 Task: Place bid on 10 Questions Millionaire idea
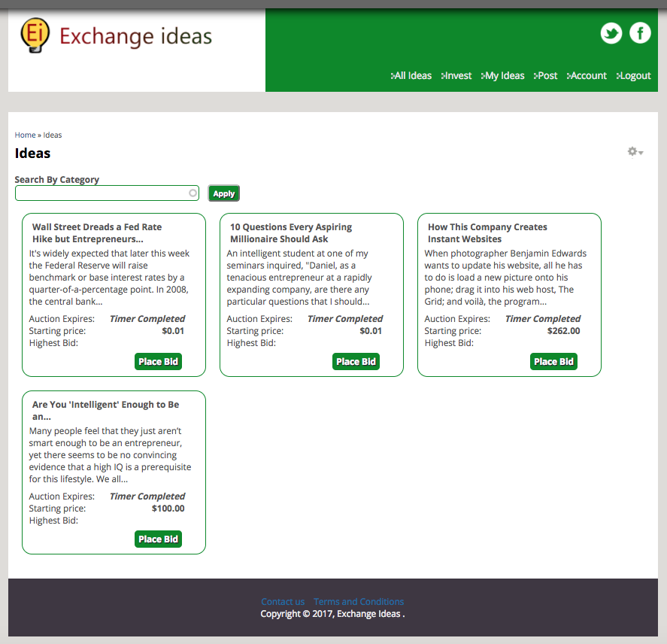coord(356,362)
